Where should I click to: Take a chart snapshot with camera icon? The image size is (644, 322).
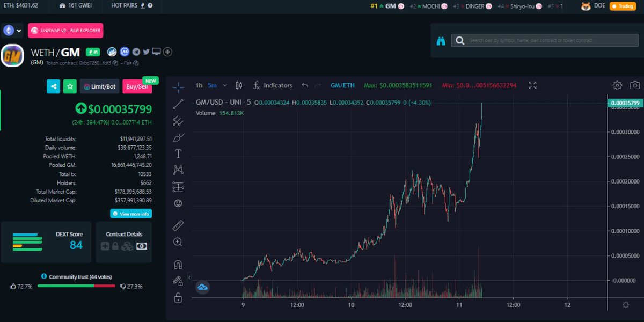[x=635, y=85]
